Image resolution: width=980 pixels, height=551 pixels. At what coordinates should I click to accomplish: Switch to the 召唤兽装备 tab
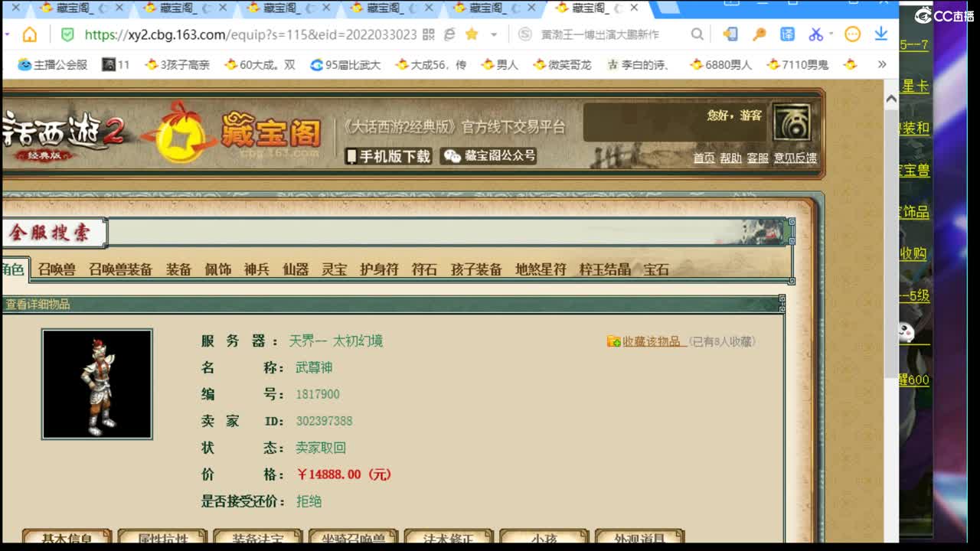click(x=120, y=269)
